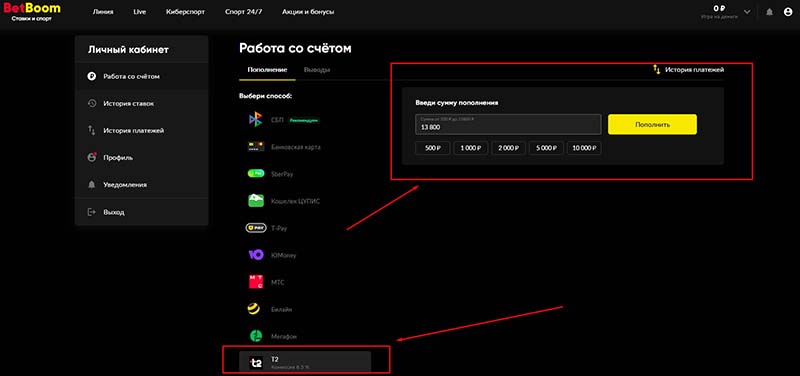Viewport: 800px width, 376px height.
Task: Choose the T2 payment method icon
Action: [x=256, y=363]
